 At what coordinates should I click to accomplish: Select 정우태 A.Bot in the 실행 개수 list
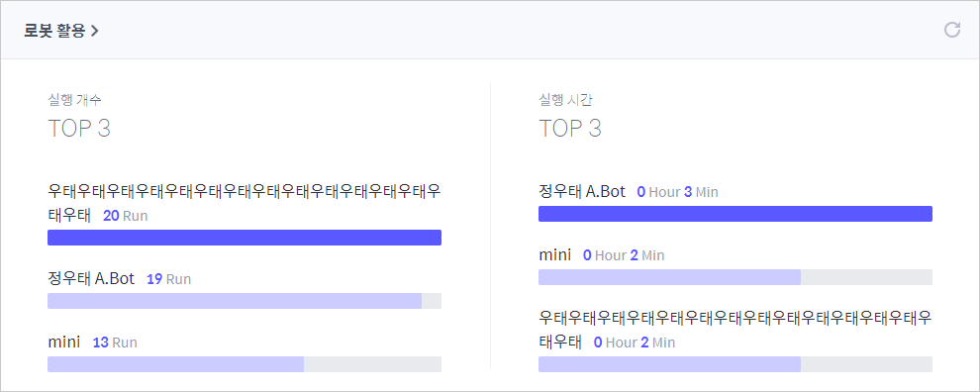[91, 279]
